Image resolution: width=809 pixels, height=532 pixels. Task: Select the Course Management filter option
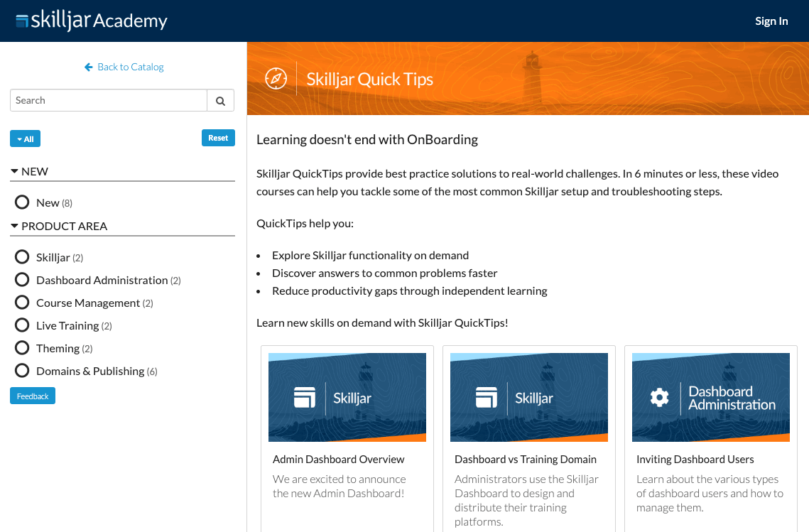22,303
